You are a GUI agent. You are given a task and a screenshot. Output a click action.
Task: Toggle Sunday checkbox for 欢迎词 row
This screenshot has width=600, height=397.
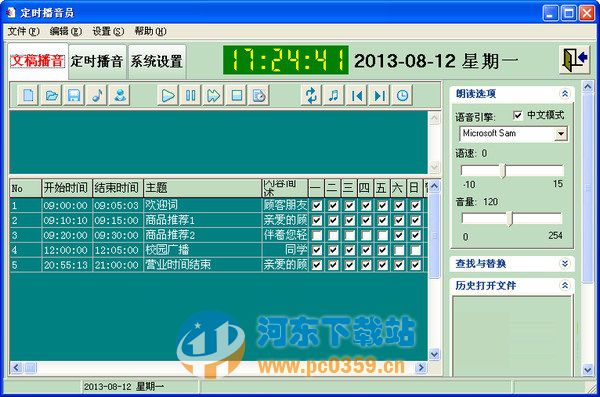tap(416, 206)
